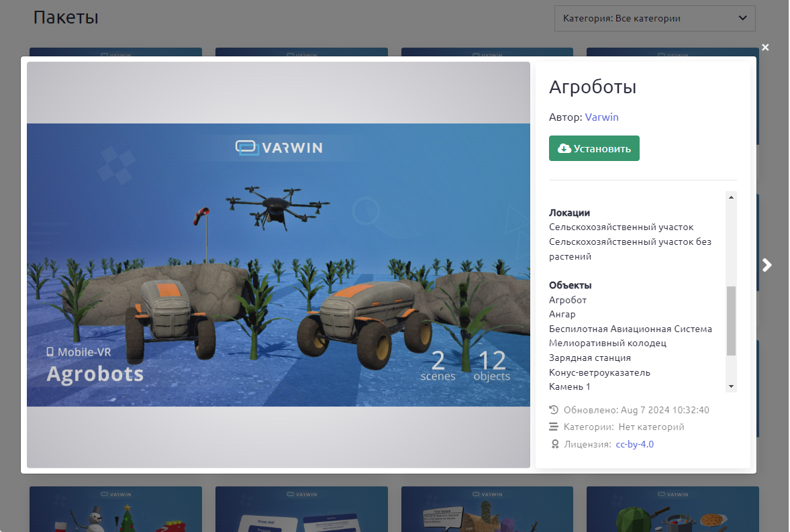
Task: Select the cooking pot package thumbnail
Action: pyautogui.click(x=672, y=509)
